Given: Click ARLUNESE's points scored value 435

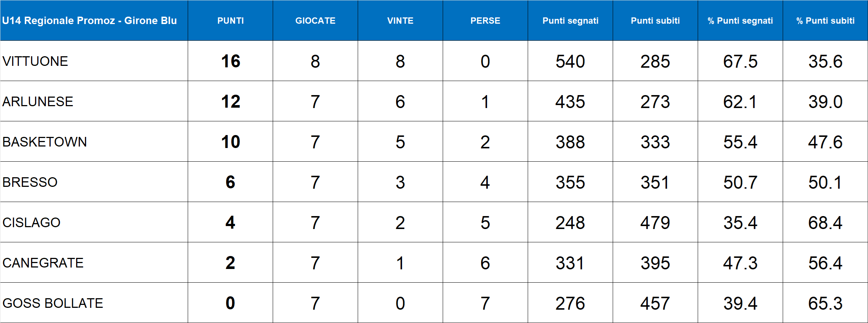Looking at the screenshot, I should [570, 101].
